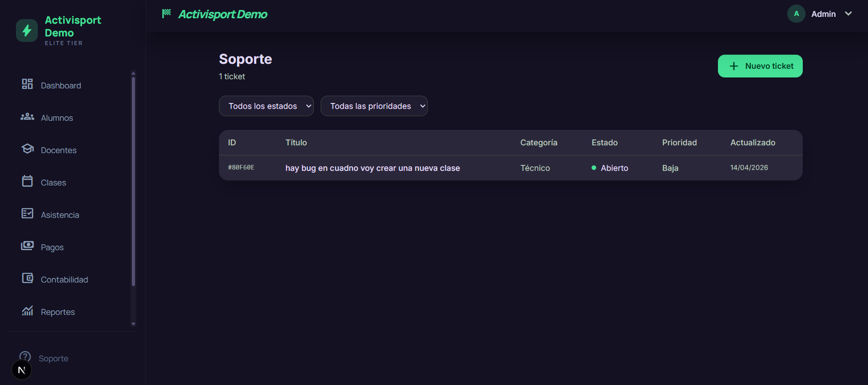Click the Actualizado column header

(x=753, y=143)
